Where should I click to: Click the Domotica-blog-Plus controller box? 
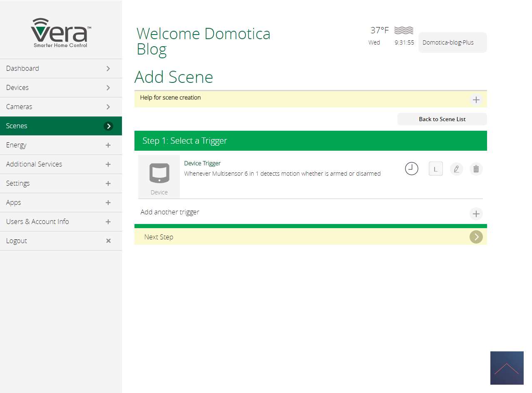tap(452, 42)
